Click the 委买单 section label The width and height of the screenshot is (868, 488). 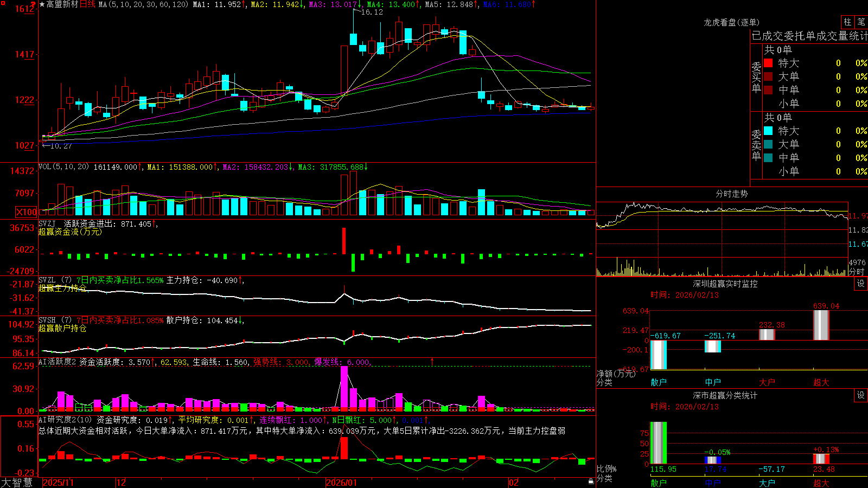[x=756, y=77]
